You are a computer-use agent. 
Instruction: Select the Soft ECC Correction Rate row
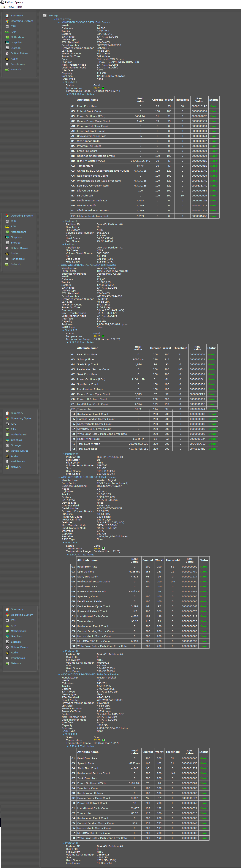tap(145, 186)
